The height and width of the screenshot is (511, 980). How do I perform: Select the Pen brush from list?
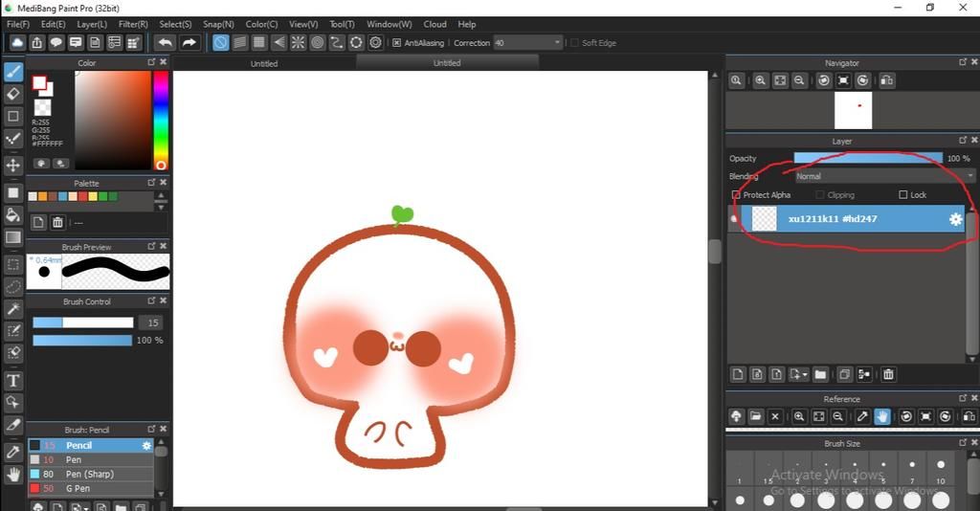pos(91,459)
